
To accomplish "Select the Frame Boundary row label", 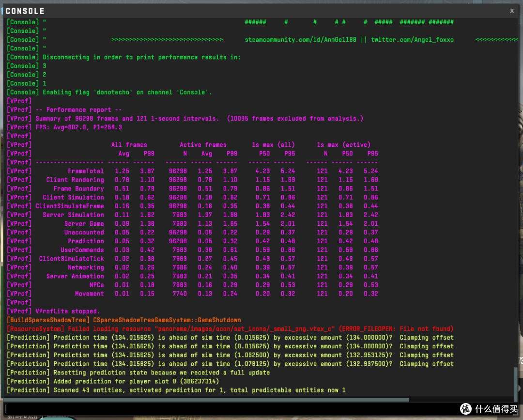I will [x=79, y=188].
